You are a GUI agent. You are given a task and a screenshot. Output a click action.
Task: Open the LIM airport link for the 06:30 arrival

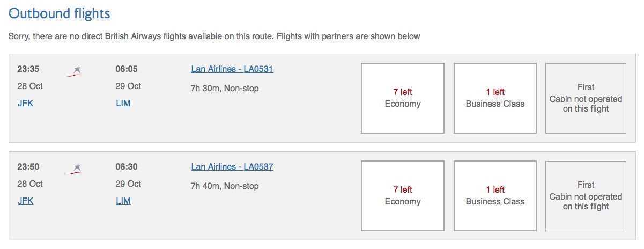pyautogui.click(x=123, y=201)
